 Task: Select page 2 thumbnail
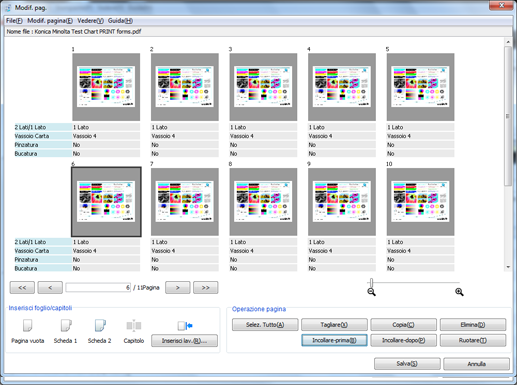click(185, 87)
